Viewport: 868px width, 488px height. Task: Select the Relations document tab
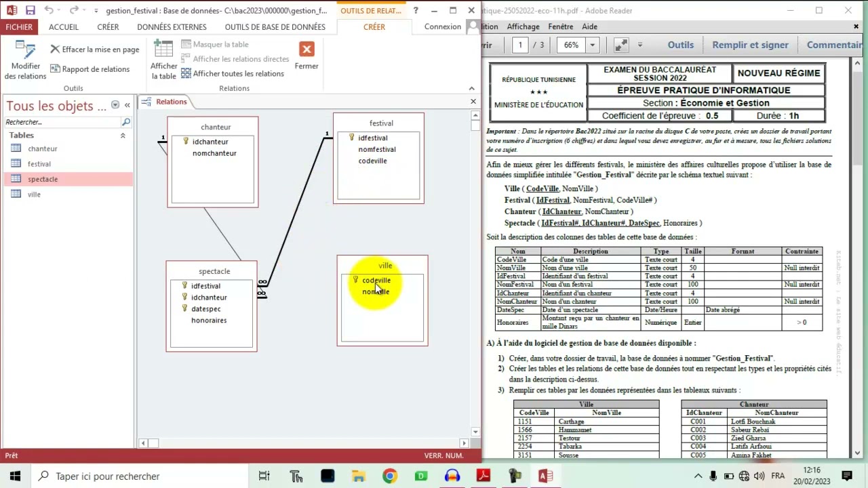[166, 102]
